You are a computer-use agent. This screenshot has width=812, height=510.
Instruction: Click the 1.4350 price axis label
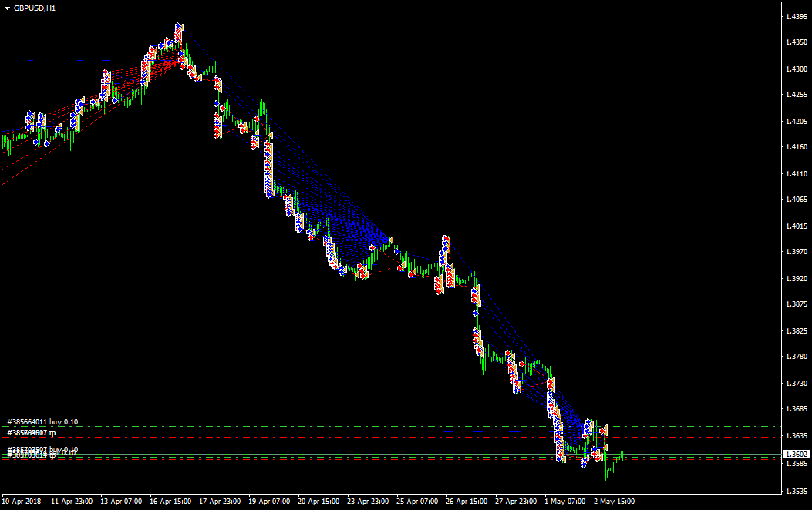[x=796, y=42]
